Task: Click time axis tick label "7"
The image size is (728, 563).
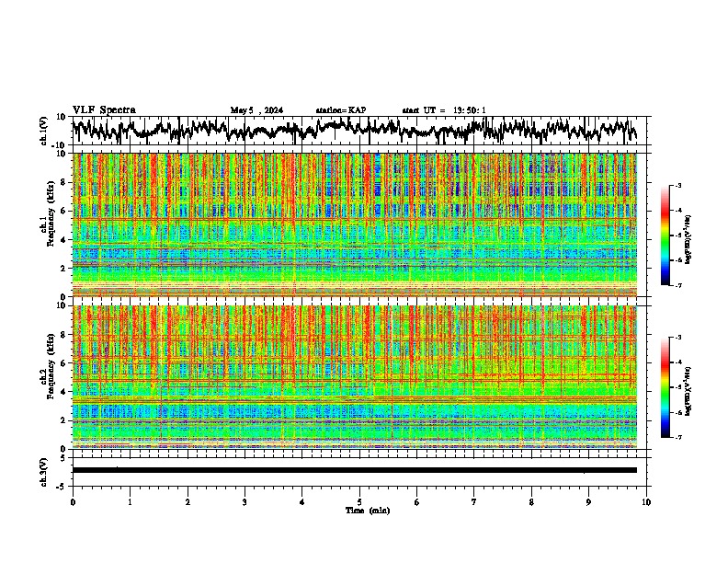Action: 474,502
